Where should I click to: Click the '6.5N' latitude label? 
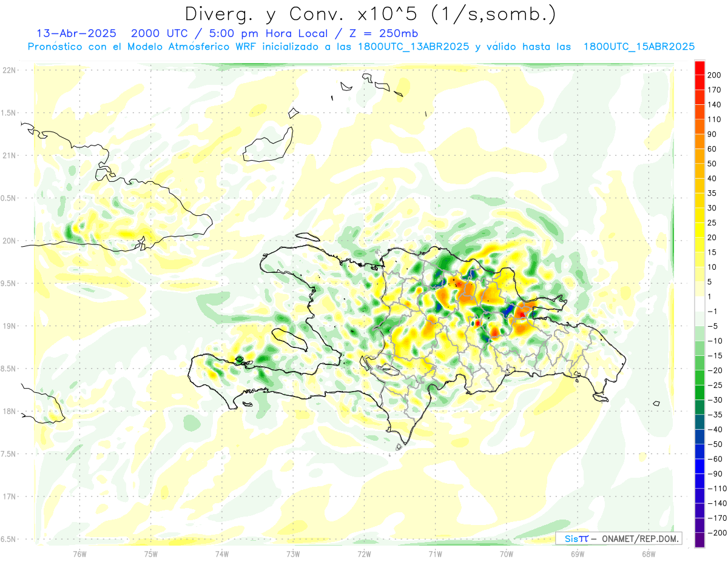(x=8, y=540)
